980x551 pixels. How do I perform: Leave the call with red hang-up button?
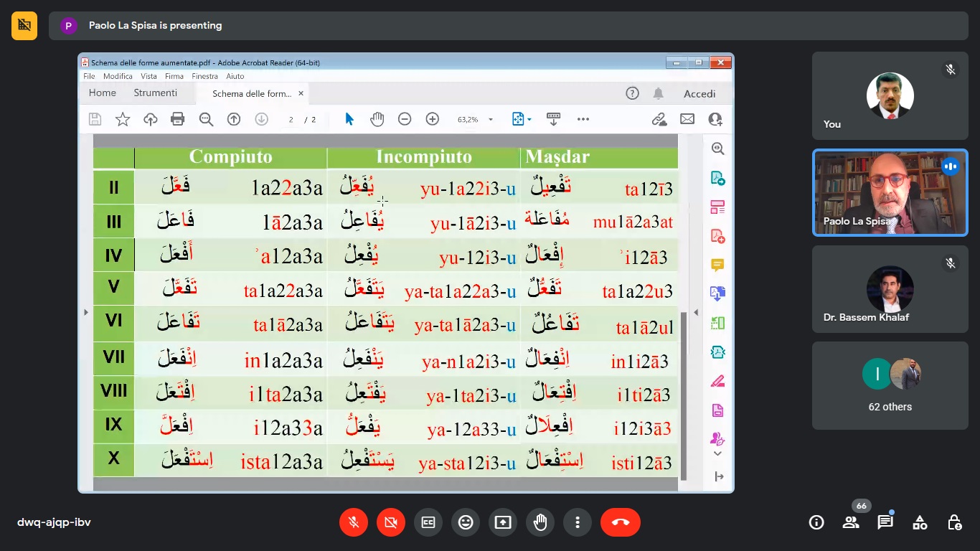(621, 522)
